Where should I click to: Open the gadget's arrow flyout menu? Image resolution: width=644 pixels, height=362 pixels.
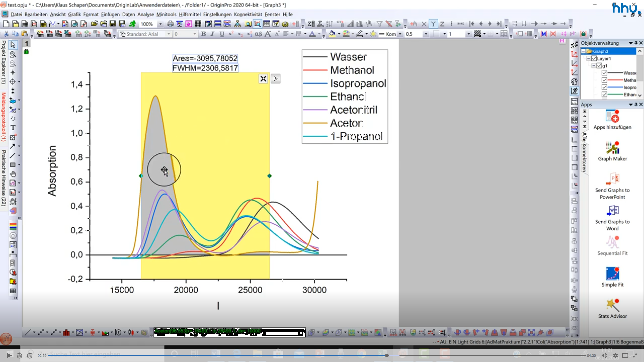pos(276,79)
